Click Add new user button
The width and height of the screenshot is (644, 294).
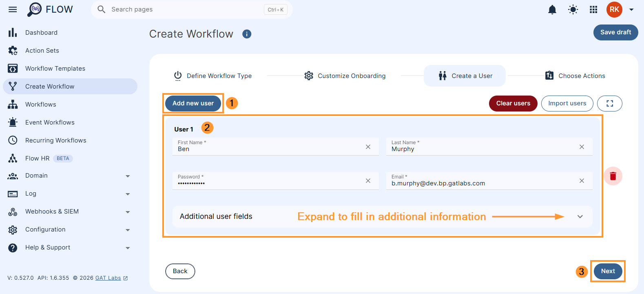(x=193, y=103)
